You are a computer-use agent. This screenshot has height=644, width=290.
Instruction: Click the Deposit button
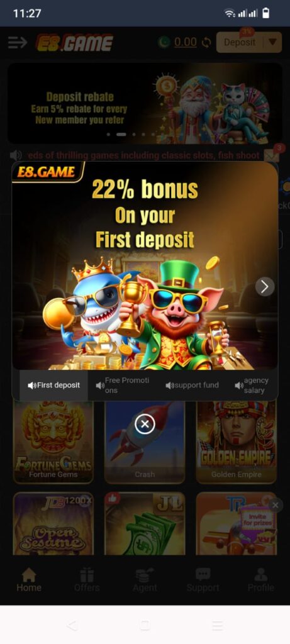240,42
